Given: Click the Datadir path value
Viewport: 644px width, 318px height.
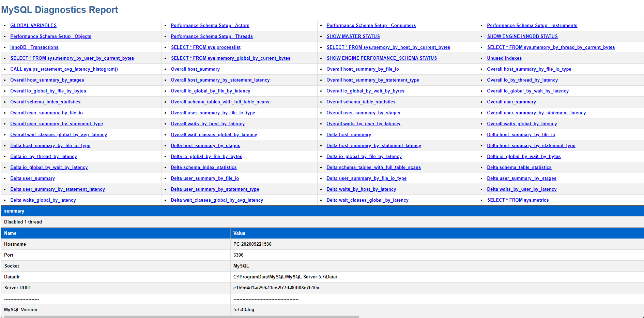Looking at the screenshot, I should [x=285, y=277].
